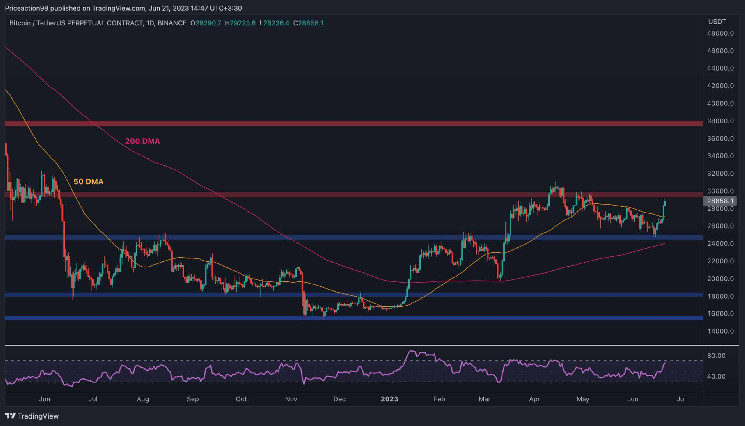This screenshot has height=426, width=745.
Task: Click the 32000.0 price axis label
Action: point(720,174)
